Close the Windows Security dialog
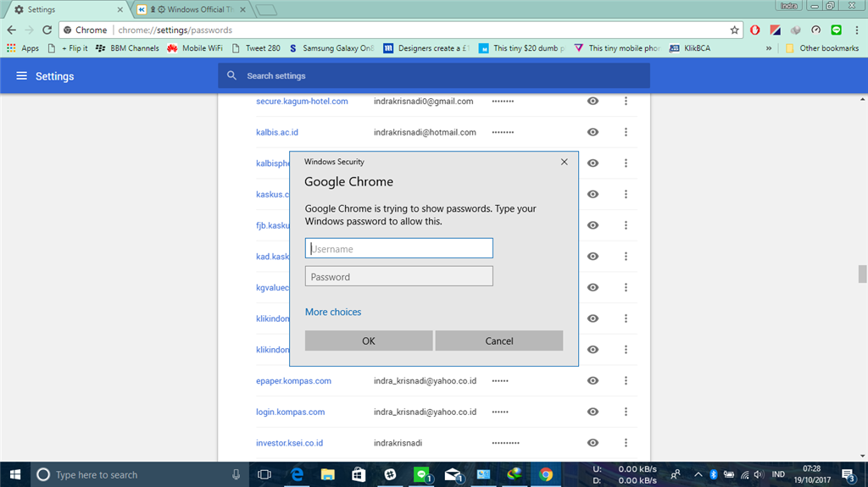 [x=564, y=162]
